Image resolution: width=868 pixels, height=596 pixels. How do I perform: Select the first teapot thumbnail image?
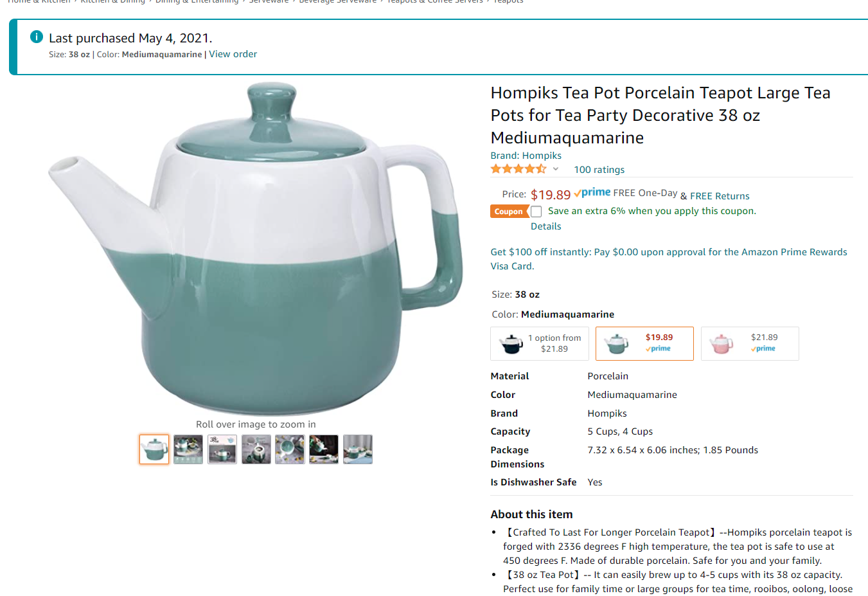coord(154,449)
